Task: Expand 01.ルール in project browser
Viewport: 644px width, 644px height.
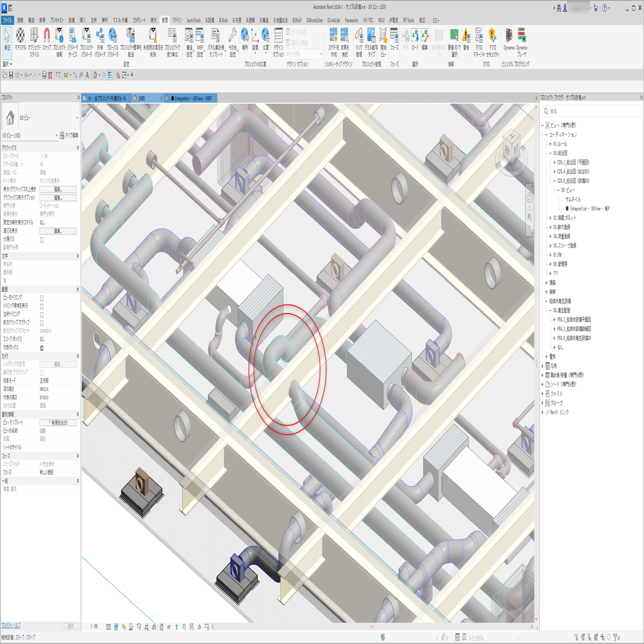Action: [x=550, y=144]
